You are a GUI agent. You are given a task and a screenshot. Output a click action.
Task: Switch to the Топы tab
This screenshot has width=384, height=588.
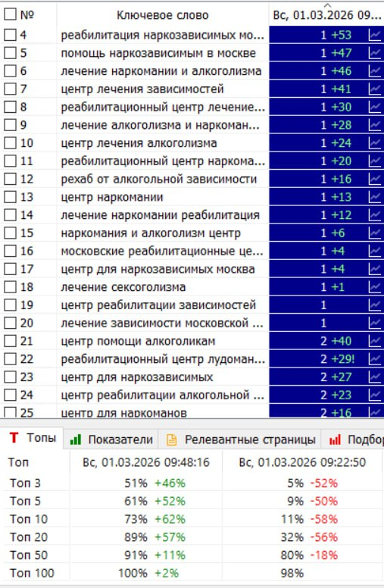pos(33,438)
